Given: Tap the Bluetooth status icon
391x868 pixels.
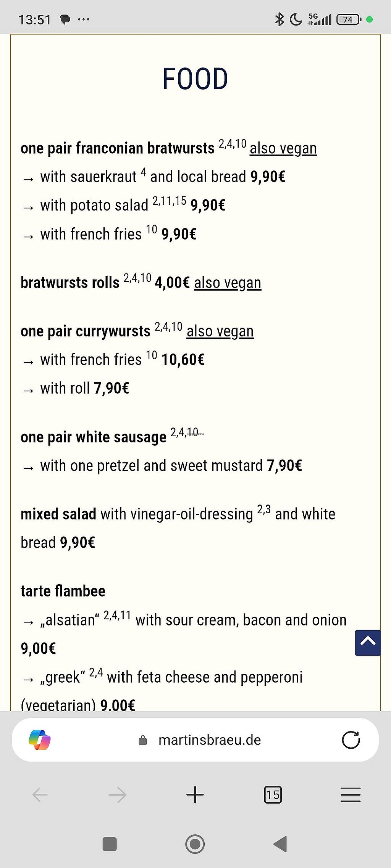Looking at the screenshot, I should pos(280,19).
